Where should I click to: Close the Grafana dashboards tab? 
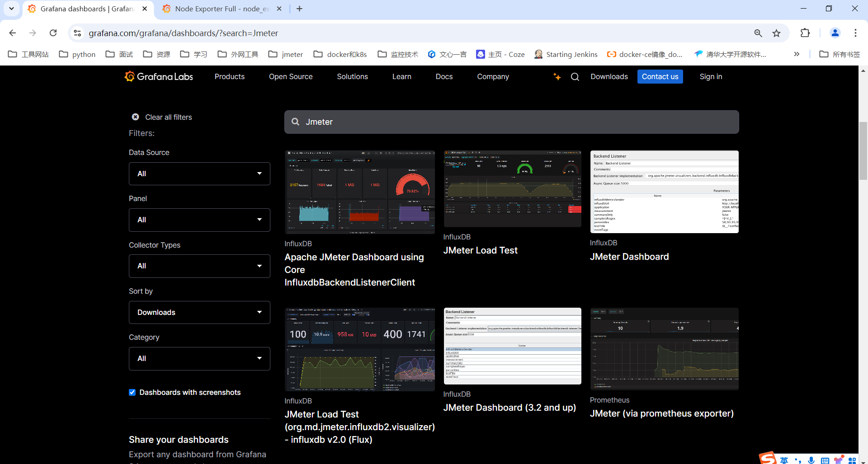pos(145,9)
